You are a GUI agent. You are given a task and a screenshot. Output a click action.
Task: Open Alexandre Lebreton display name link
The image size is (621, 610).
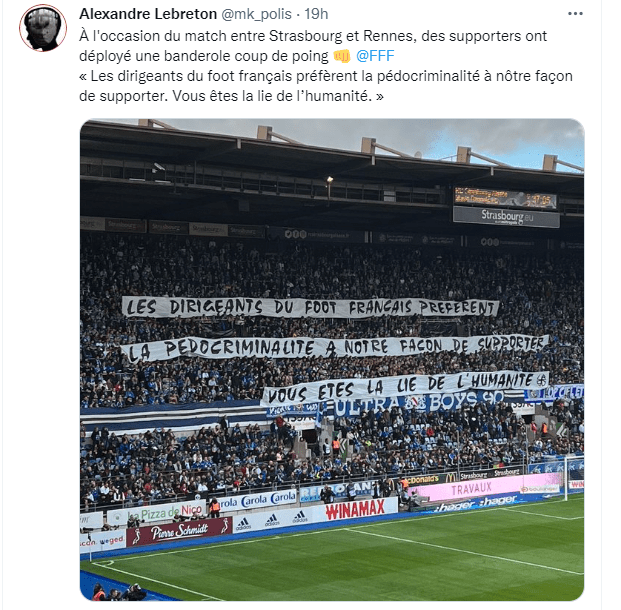pyautogui.click(x=148, y=14)
